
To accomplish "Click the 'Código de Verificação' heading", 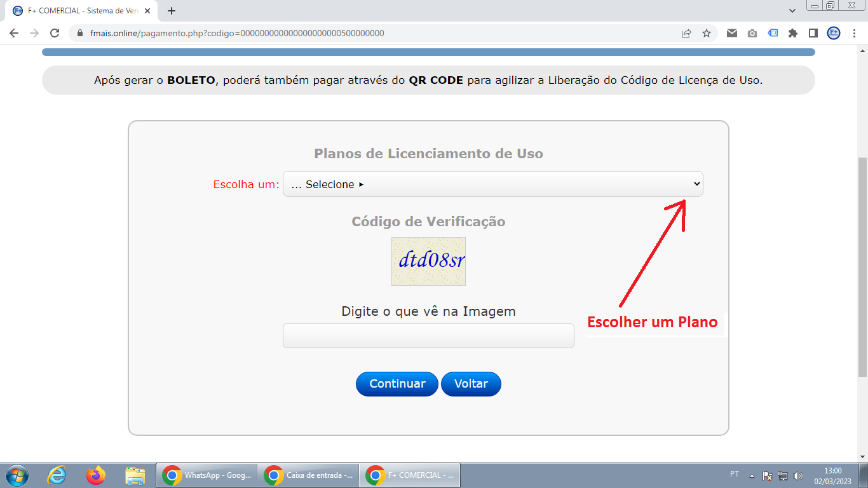I will pos(428,222).
